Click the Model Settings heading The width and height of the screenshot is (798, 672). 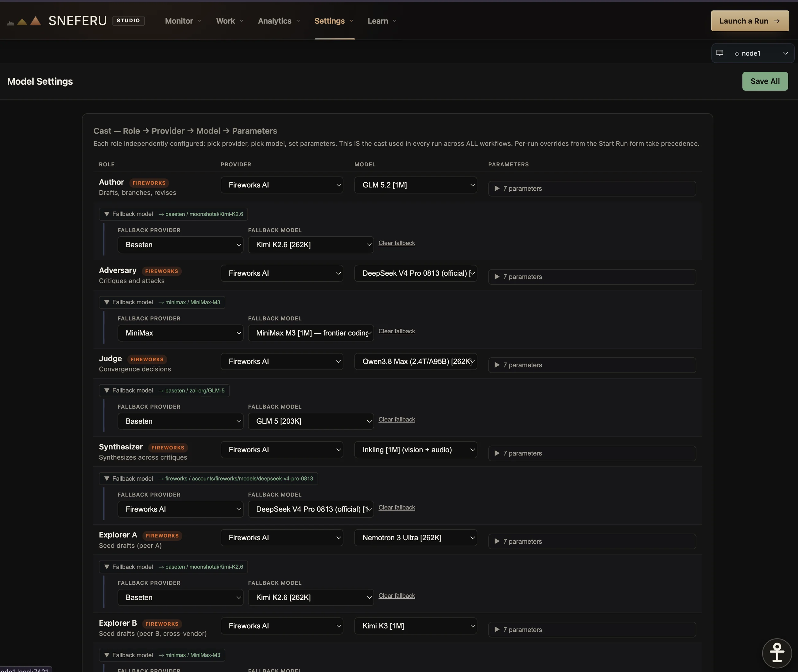[40, 82]
